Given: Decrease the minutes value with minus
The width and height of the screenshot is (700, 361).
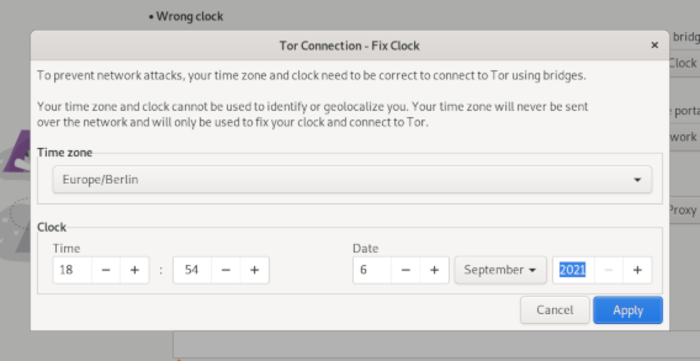Looking at the screenshot, I should tap(226, 270).
